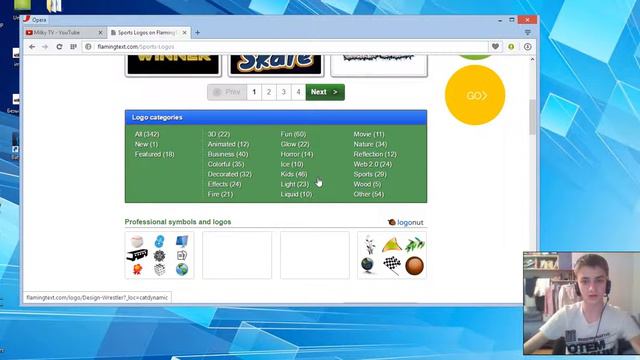Click the checkered racing flag symbol

(392, 265)
